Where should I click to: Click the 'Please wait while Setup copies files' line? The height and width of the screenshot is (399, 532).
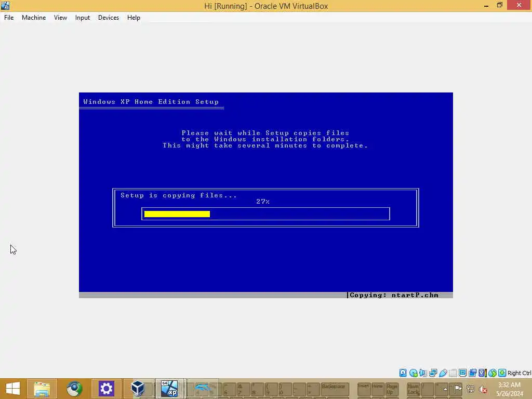(265, 133)
